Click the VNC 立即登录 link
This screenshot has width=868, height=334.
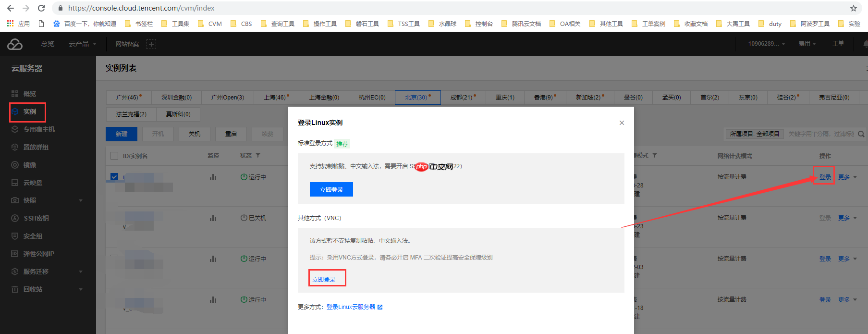point(324,279)
